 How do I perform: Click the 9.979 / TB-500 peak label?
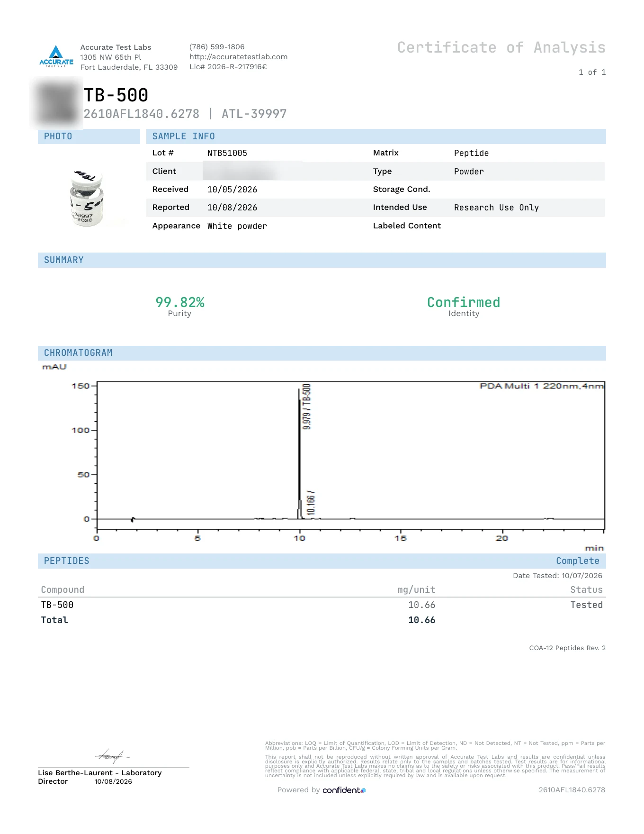(x=307, y=407)
